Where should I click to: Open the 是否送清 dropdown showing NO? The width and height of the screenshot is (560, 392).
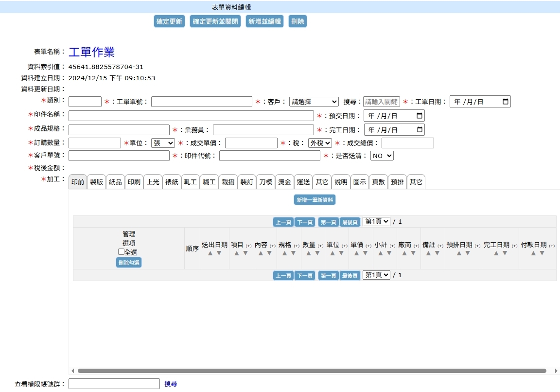[382, 156]
